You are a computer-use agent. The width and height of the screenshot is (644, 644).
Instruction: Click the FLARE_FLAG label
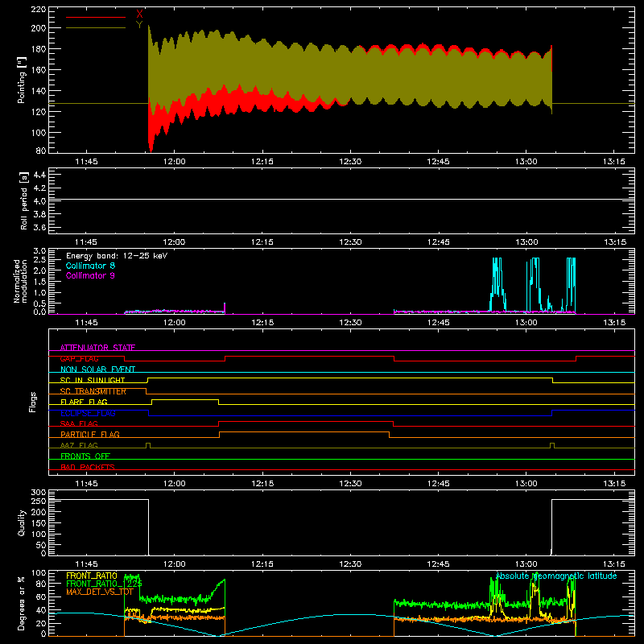pos(84,402)
